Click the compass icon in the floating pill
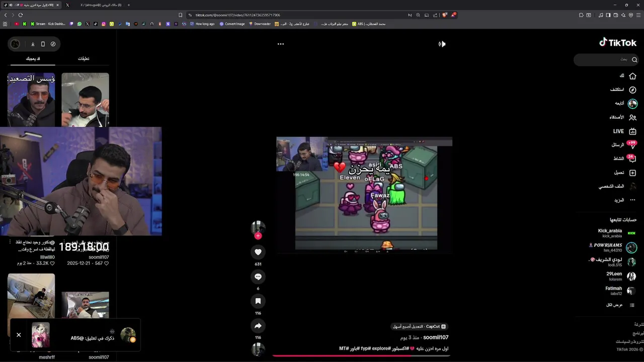Image resolution: width=644 pixels, height=362 pixels. coord(53,44)
